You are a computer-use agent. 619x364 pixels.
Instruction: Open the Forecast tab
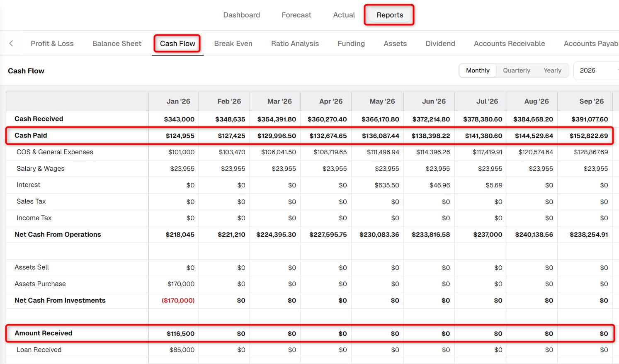click(296, 15)
